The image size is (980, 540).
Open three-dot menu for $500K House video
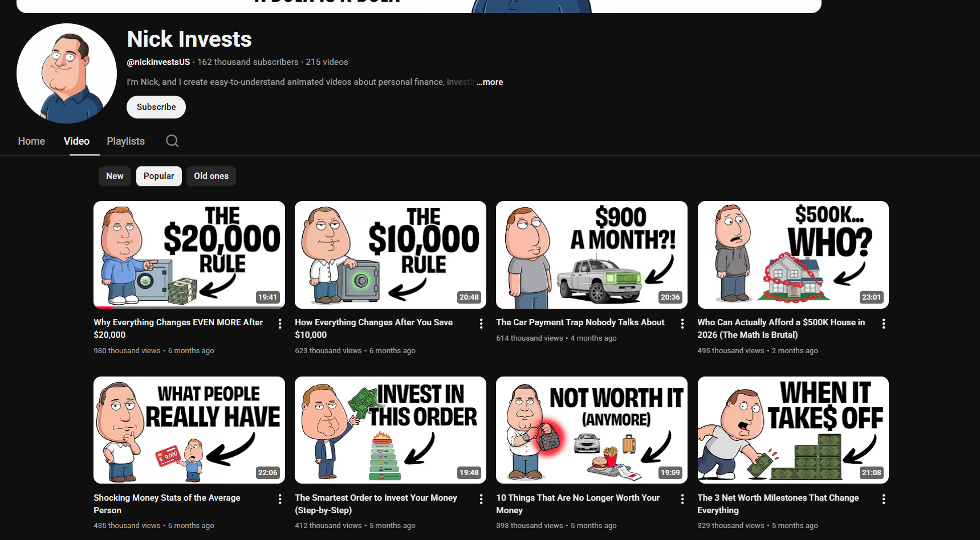884,324
